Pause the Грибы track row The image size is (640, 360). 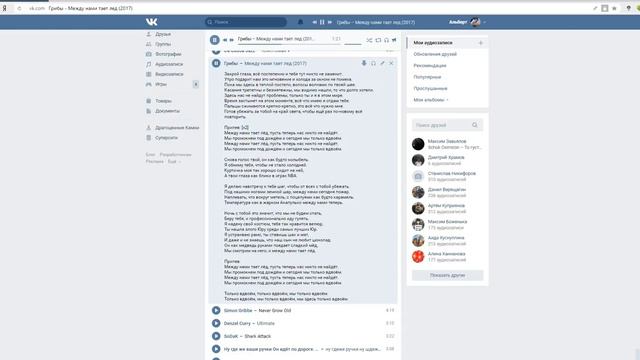tap(216, 63)
